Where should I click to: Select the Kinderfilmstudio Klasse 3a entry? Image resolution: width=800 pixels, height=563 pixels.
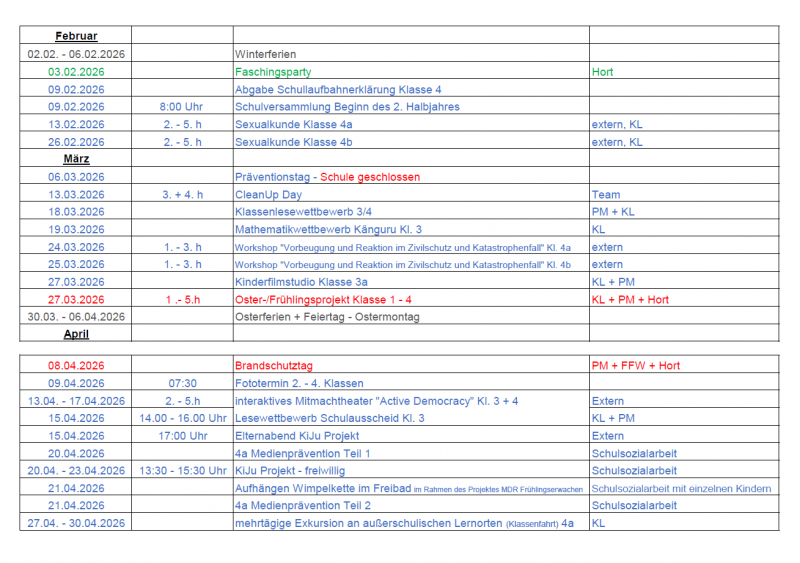[x=301, y=282]
